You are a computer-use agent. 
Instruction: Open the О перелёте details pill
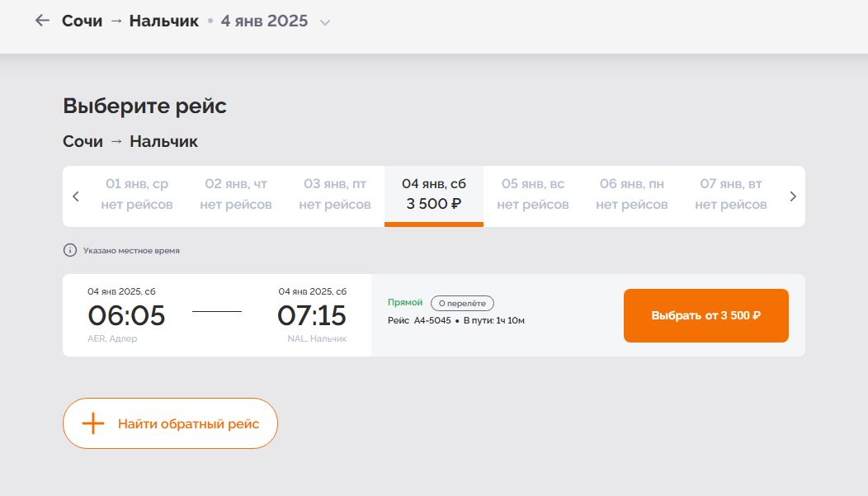(462, 303)
